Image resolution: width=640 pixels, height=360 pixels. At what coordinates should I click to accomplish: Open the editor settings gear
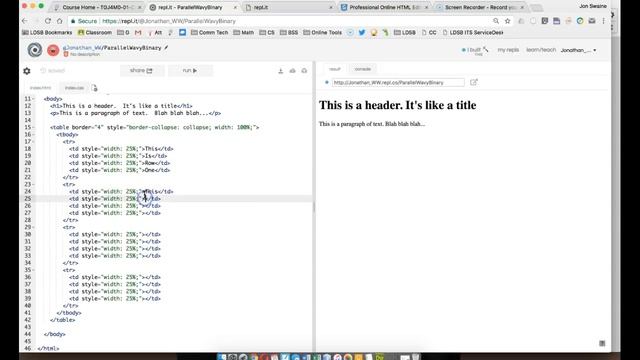click(x=27, y=71)
